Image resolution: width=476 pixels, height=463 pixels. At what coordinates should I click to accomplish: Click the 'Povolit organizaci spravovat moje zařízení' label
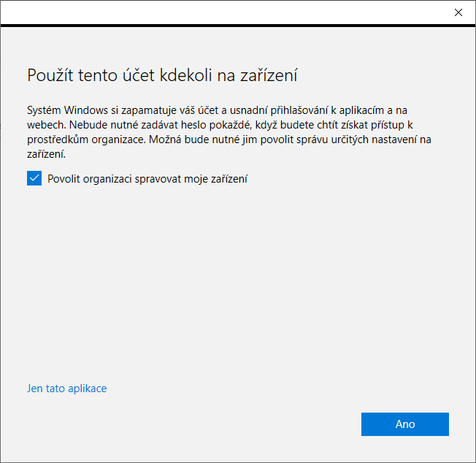pos(147,179)
